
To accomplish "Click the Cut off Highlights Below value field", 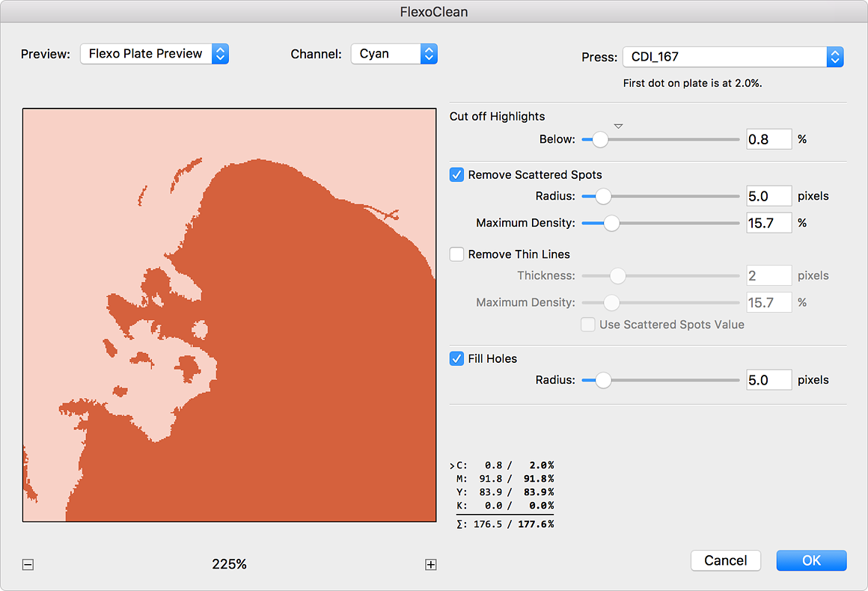I will 768,139.
